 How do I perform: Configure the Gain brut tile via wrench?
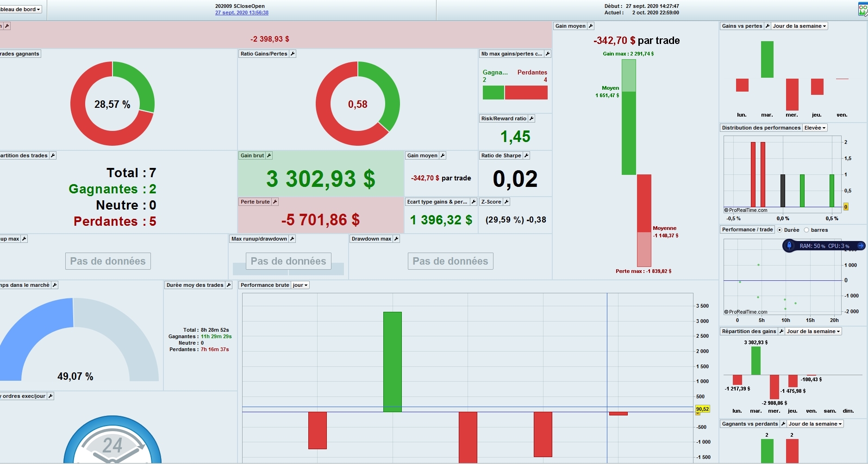click(269, 155)
